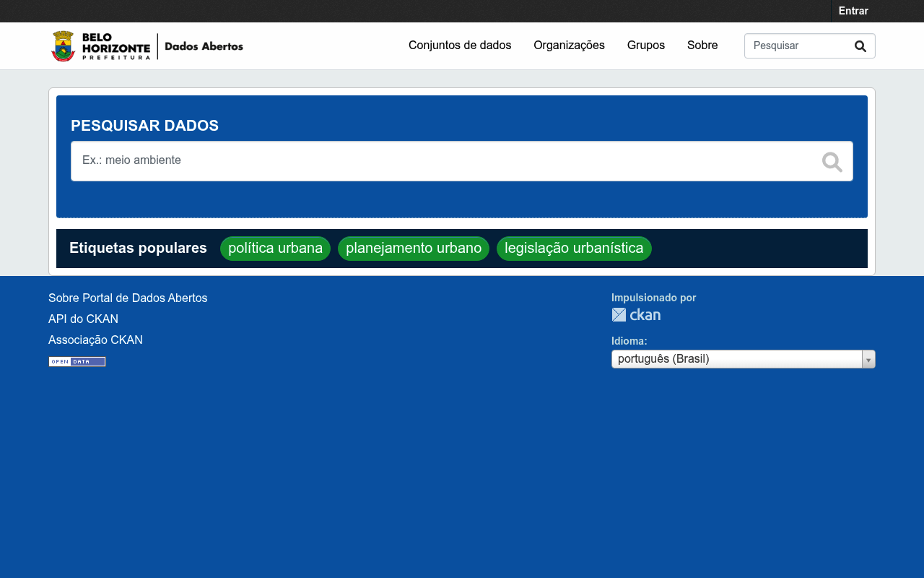The width and height of the screenshot is (924, 578).
Task: Click the Entrar login link
Action: pyautogui.click(x=853, y=11)
